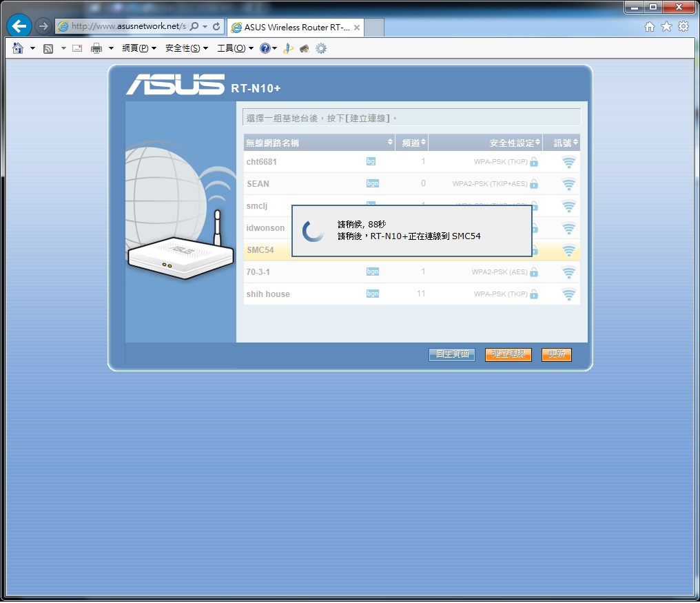Click the lock icon in cht6681 row
This screenshot has width=700, height=603.
pos(534,162)
